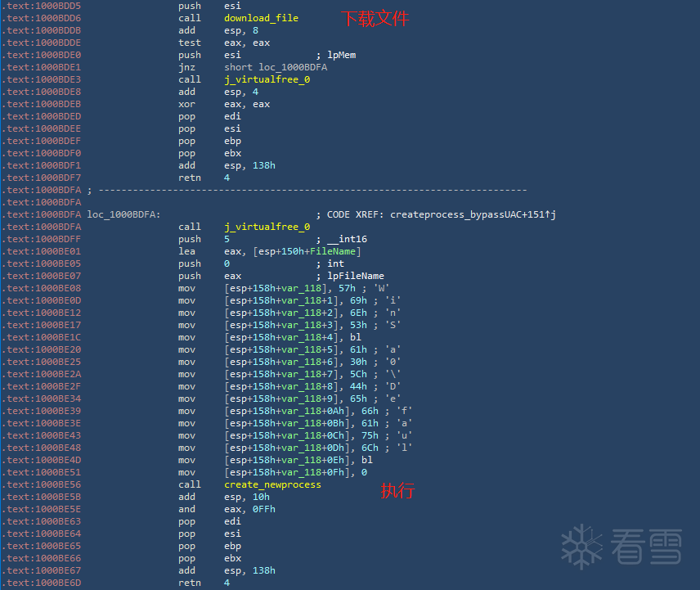
Task: Select the 138h operand at 1000BDF1
Action: click(264, 165)
